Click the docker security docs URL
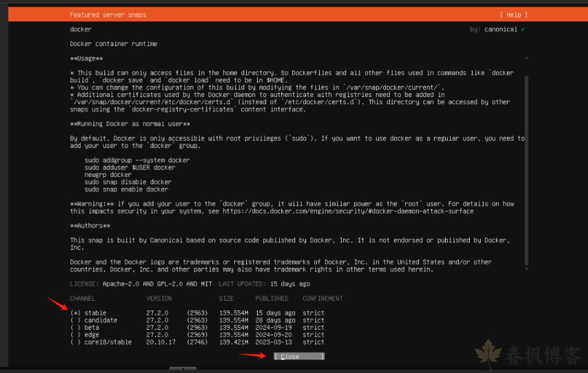The image size is (588, 373). 348,212
